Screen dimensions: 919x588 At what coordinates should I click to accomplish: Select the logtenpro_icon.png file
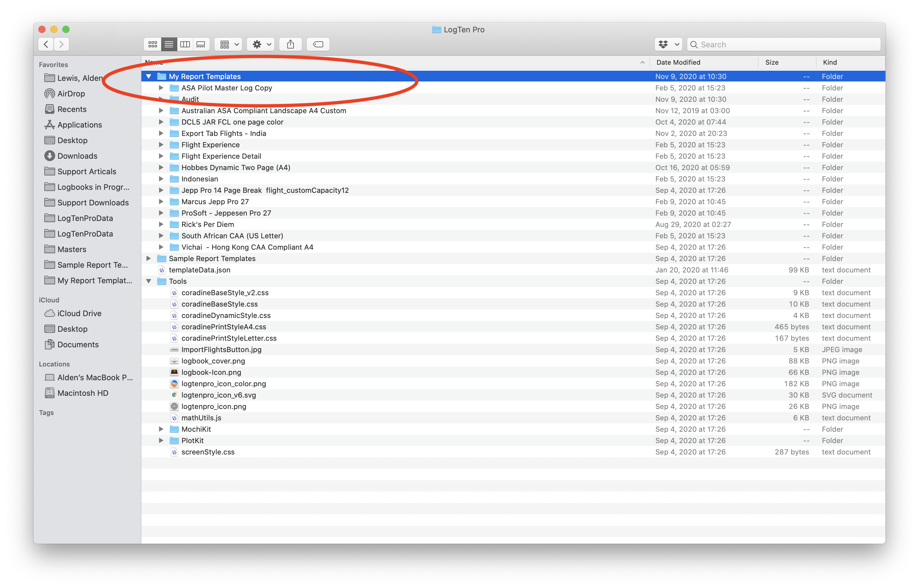point(513,407)
